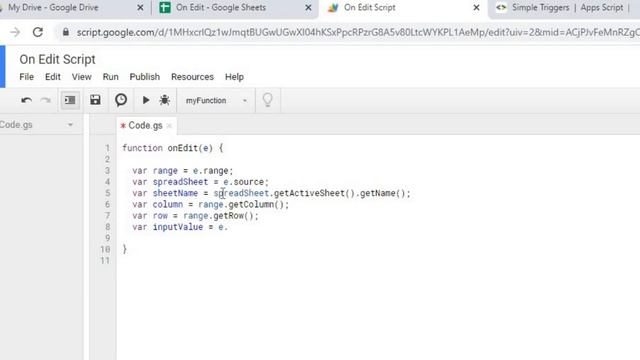Click code line 1 function onEdit(e)
This screenshot has width=640, height=360.
[x=173, y=148]
